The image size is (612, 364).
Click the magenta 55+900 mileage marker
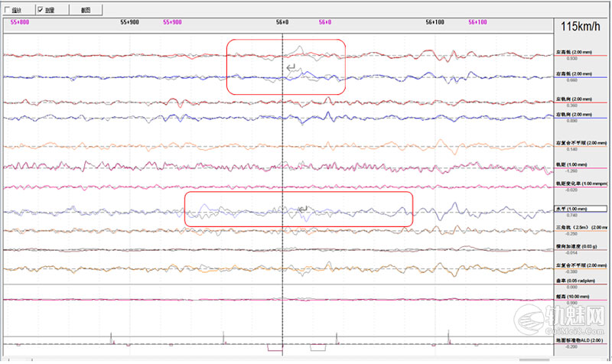point(172,22)
